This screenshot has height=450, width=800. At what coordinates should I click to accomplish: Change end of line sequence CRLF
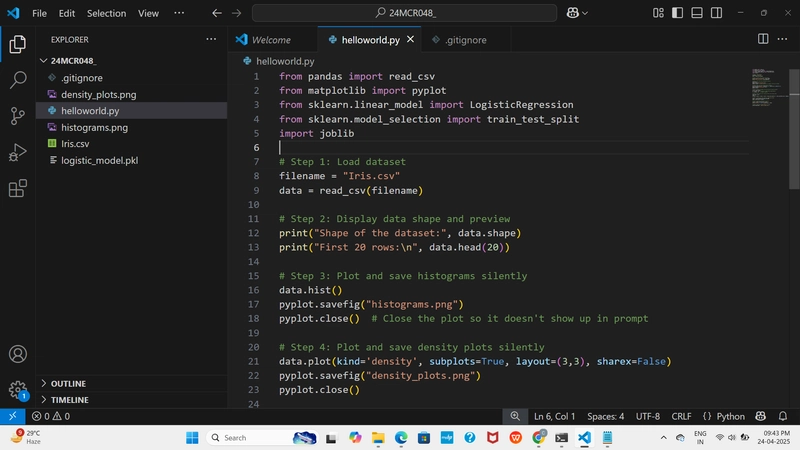pos(681,416)
